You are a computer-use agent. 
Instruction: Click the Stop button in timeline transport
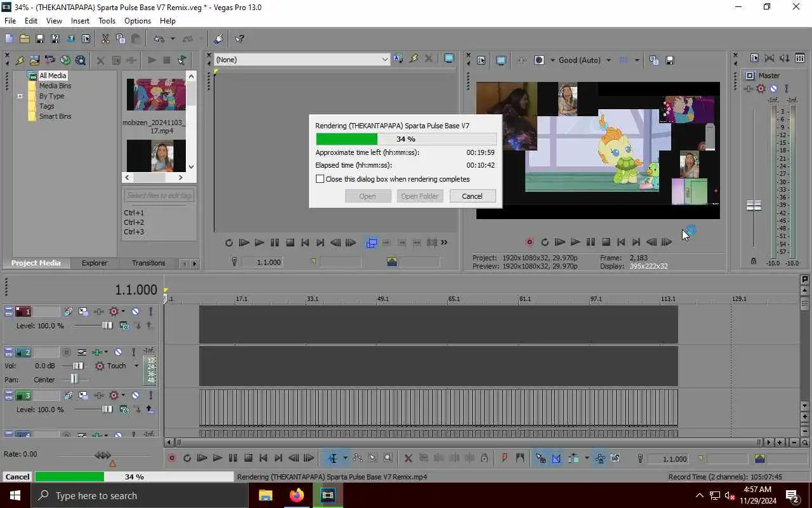248,458
